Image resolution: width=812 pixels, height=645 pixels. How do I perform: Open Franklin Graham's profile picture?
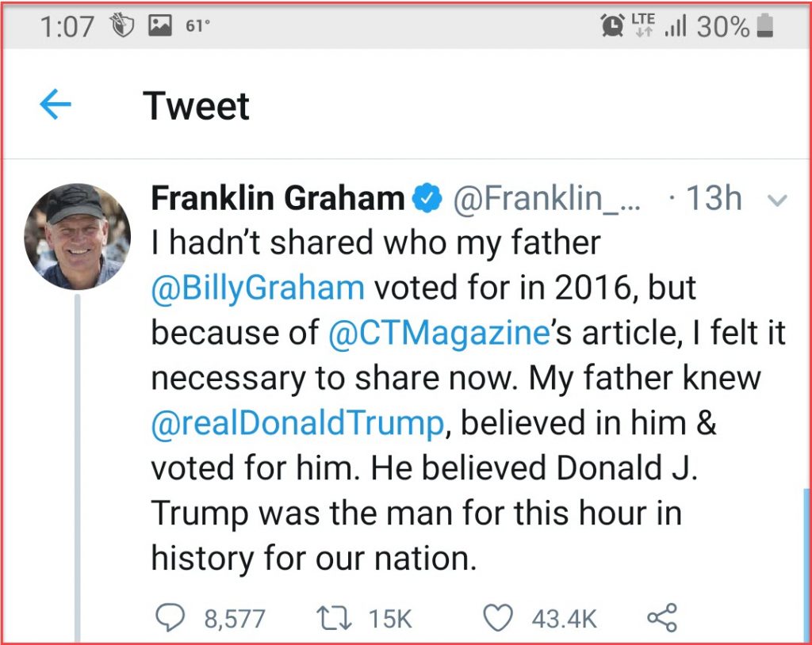(78, 236)
